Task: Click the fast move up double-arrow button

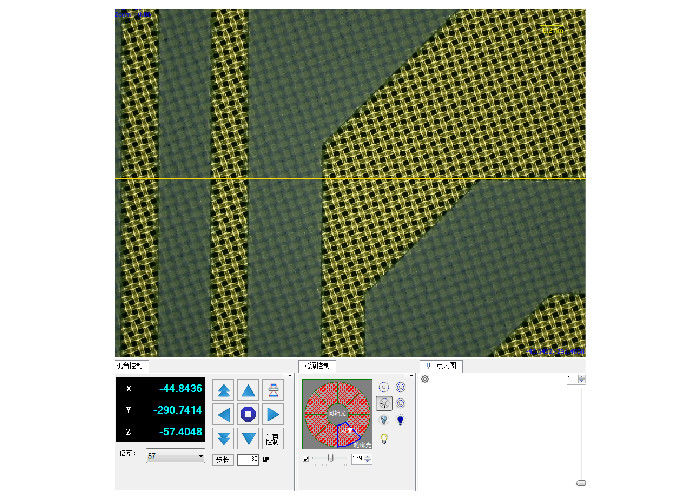Action: pyautogui.click(x=224, y=390)
